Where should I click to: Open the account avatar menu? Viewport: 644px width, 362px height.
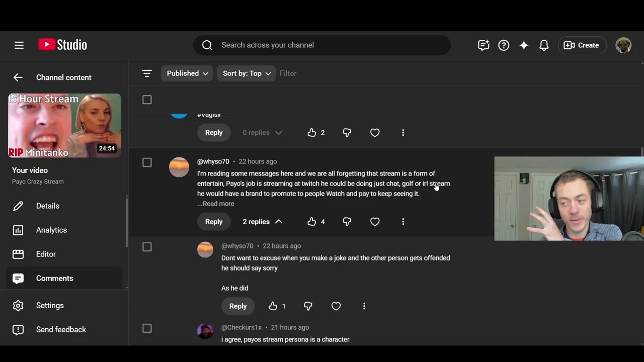[623, 45]
